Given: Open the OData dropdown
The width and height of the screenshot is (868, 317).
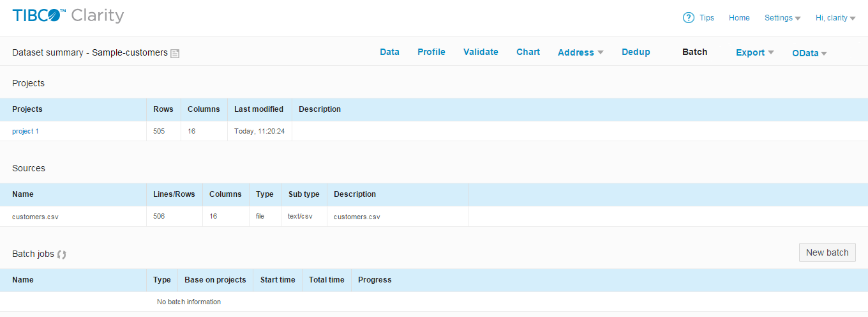Looking at the screenshot, I should [x=809, y=53].
